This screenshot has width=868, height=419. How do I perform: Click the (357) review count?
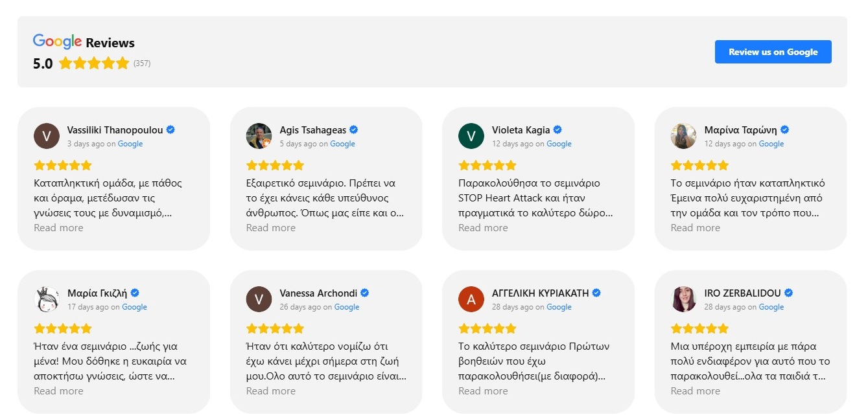pos(142,63)
